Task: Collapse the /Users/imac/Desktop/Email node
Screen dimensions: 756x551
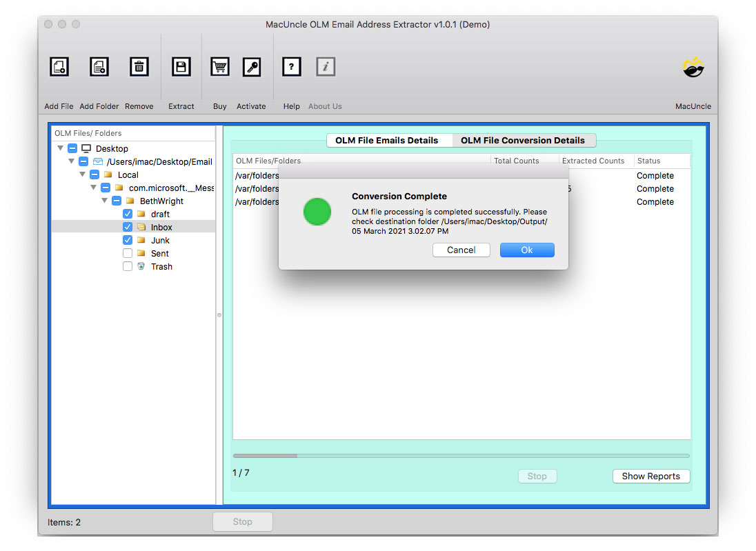Action: point(71,161)
